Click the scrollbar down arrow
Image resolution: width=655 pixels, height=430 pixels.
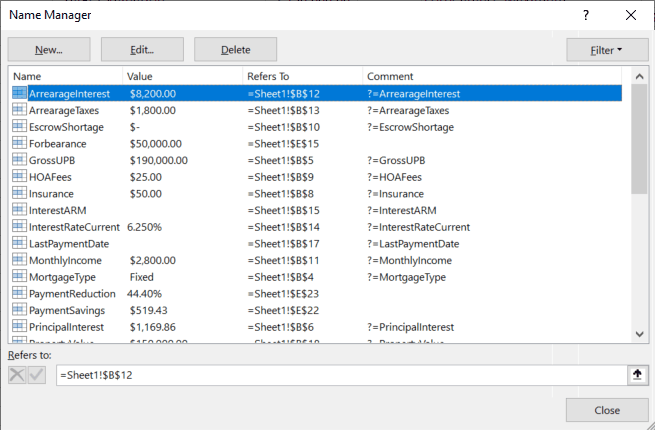[639, 334]
